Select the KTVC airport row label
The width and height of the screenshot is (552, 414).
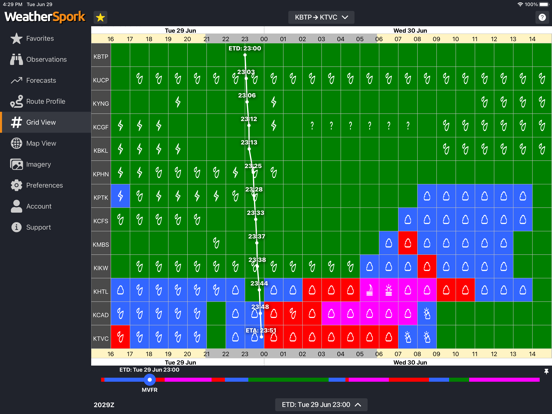pos(101,338)
